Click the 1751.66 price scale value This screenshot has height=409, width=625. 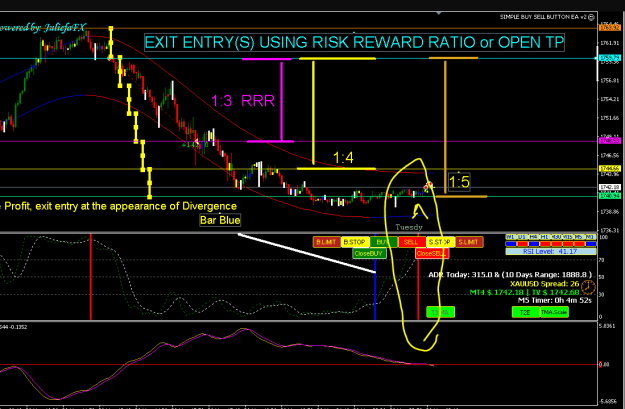point(610,118)
